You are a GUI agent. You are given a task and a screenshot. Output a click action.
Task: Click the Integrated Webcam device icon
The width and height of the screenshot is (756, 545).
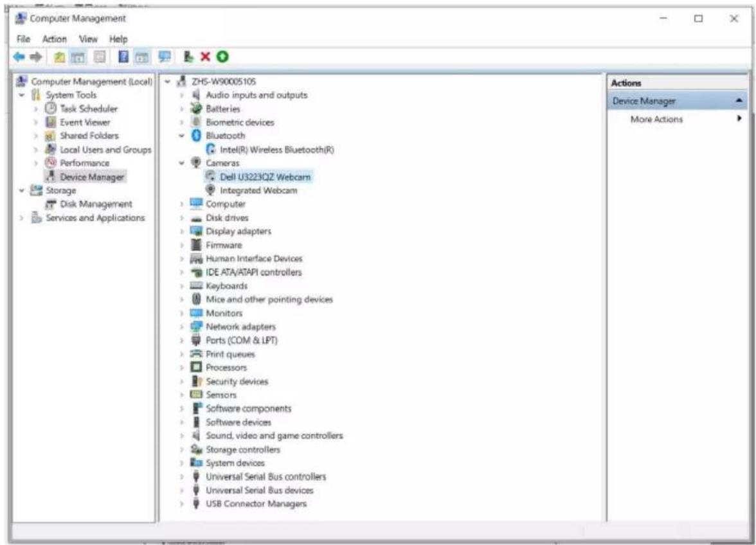[210, 190]
